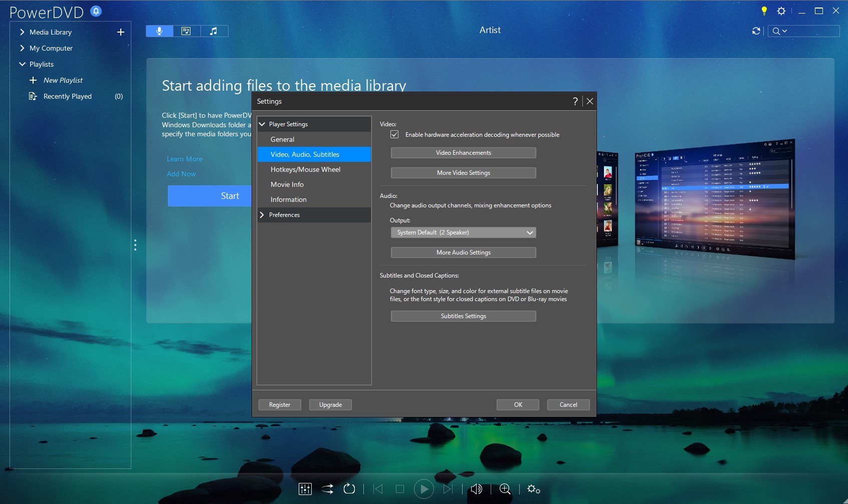The image size is (848, 504).
Task: Expand the Media Library tree
Action: tap(23, 32)
